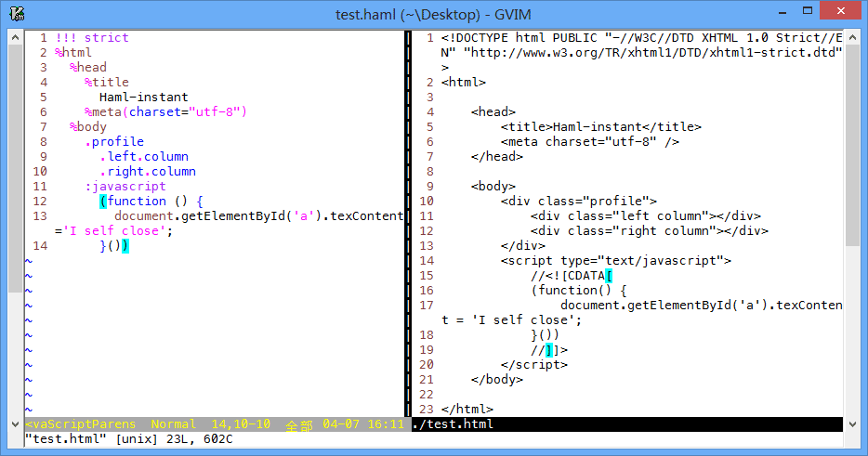Click "t = 'I self close';" wrapped line
This screenshot has width=868, height=456.
511,320
